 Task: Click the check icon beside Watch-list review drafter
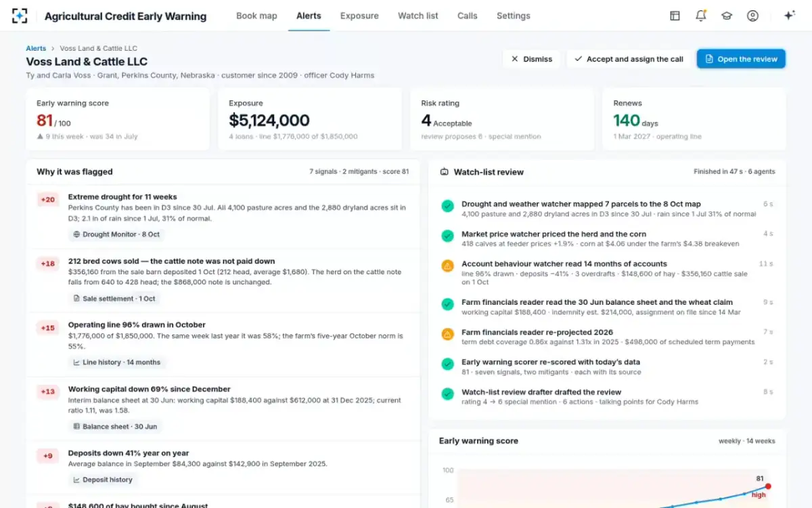pos(447,394)
